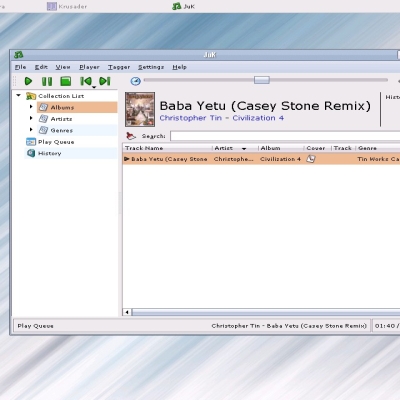The image size is (400, 400).
Task: Click the toolbar drag handle grip
Action: (14, 81)
